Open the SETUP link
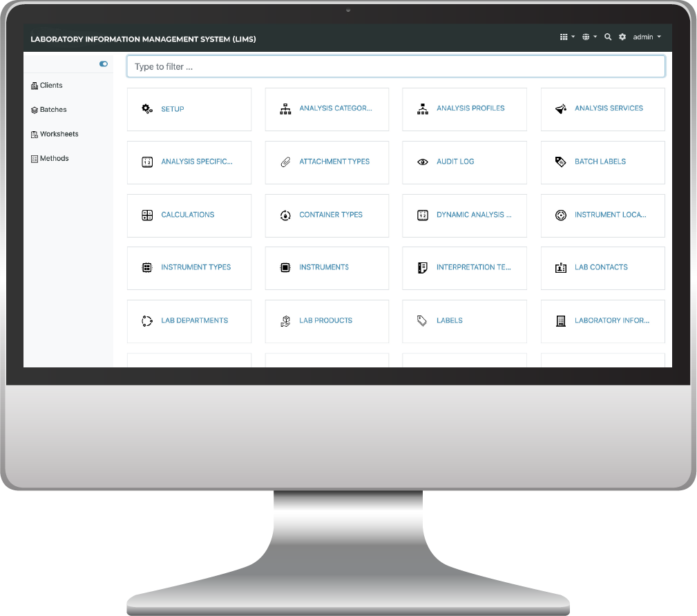697x616 pixels. tap(173, 109)
